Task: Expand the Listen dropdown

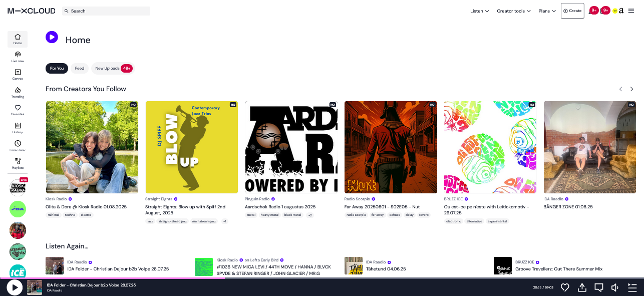Action: 480,11
